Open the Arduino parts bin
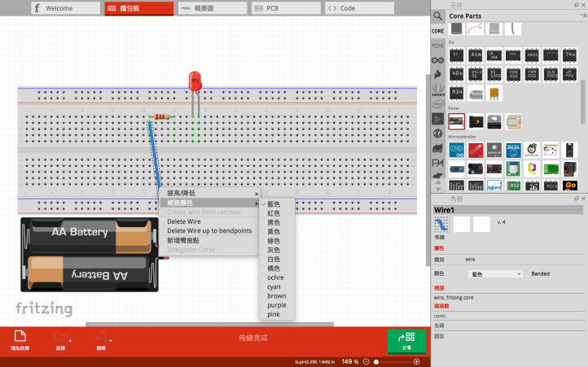 (x=438, y=59)
